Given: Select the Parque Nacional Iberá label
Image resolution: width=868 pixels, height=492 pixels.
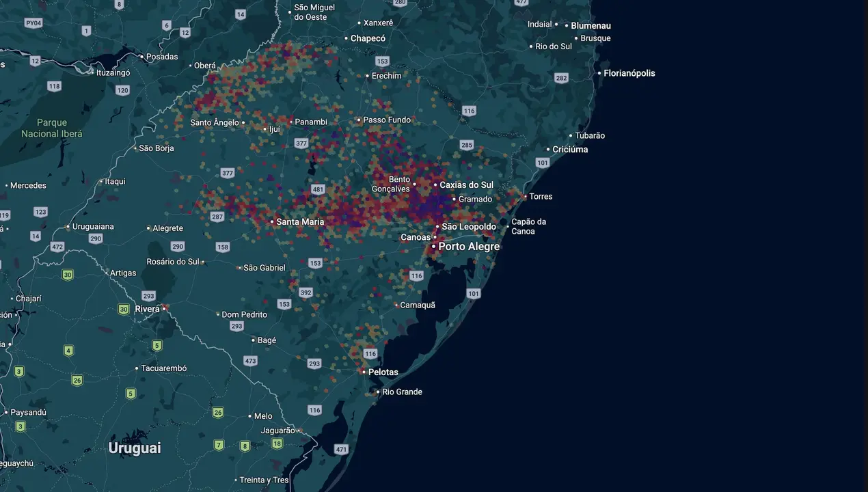Looking at the screenshot, I should pos(51,128).
